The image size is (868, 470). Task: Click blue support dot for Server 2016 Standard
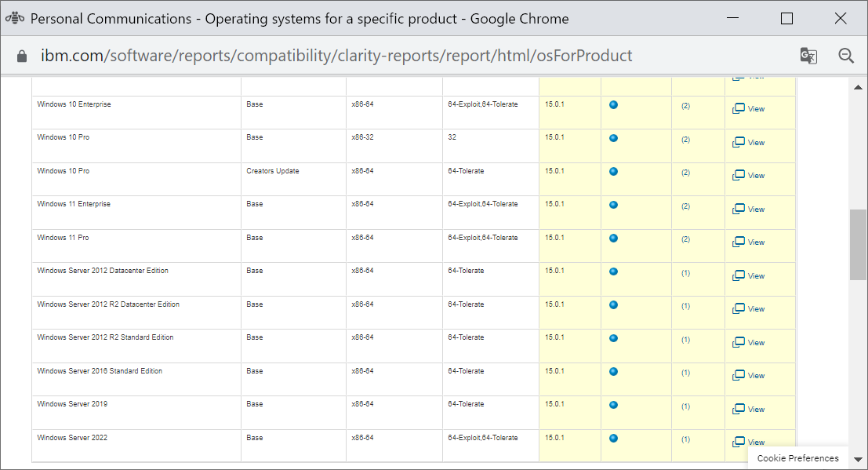pyautogui.click(x=613, y=371)
